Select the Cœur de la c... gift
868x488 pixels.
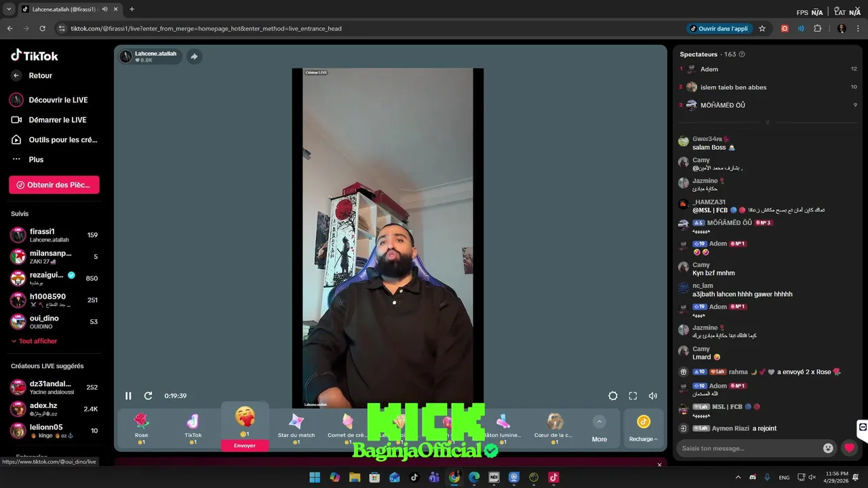554,428
